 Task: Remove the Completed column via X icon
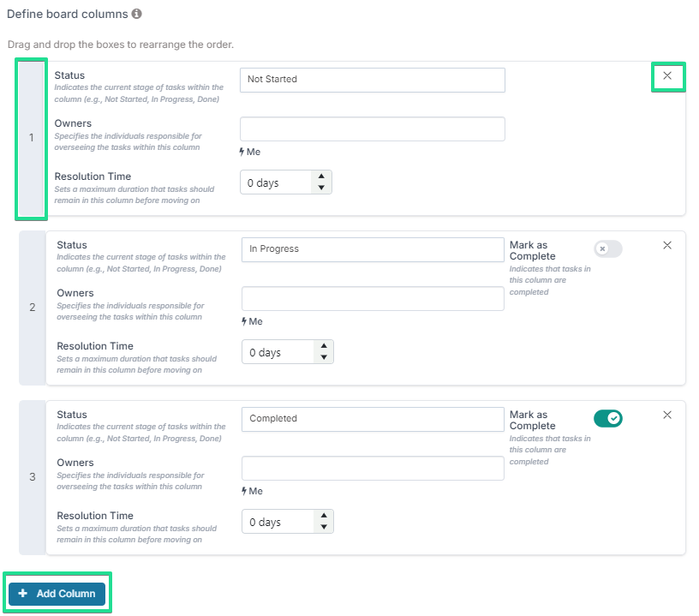[x=667, y=415]
